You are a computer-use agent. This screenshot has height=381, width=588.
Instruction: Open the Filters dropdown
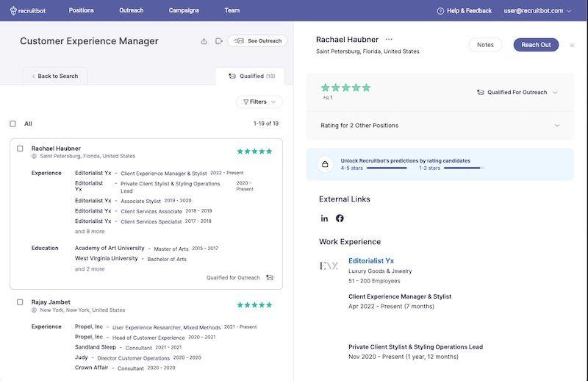259,102
